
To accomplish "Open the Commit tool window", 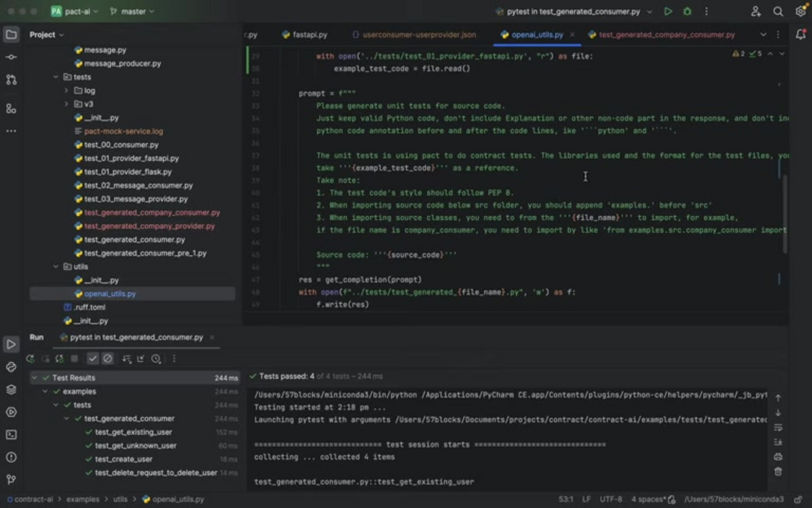I will tap(11, 57).
